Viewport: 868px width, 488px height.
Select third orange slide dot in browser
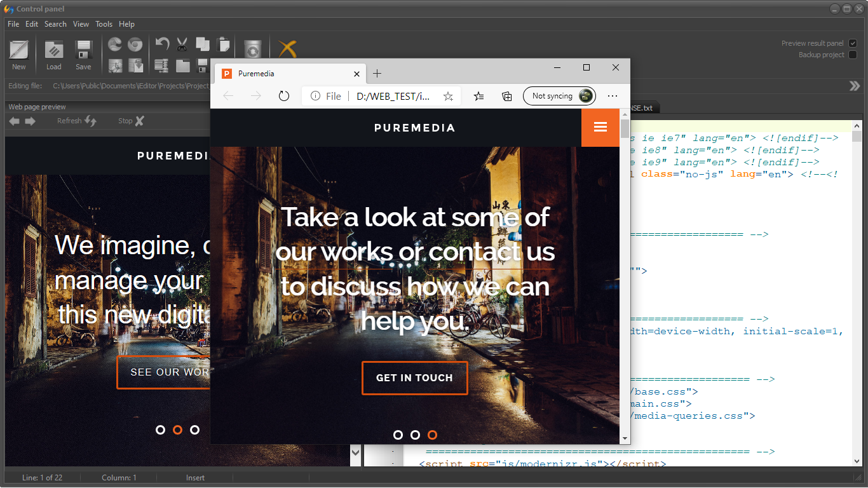[x=432, y=435]
